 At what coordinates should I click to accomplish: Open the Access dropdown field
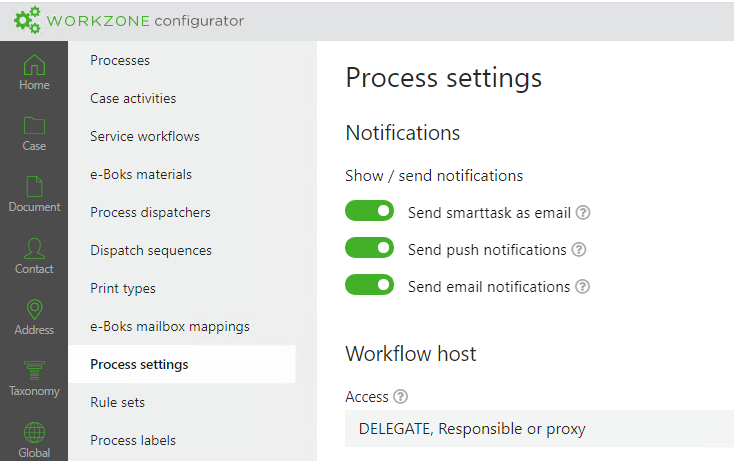(x=539, y=429)
